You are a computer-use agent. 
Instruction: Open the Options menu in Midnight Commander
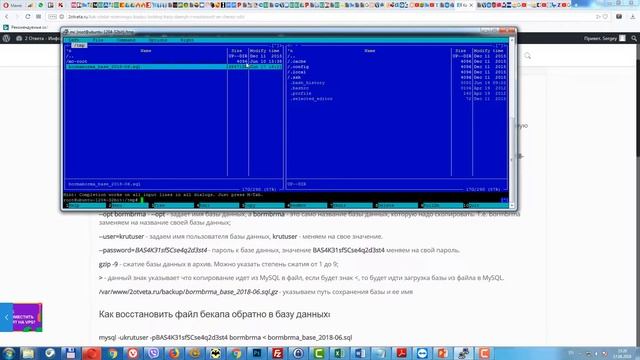click(158, 40)
